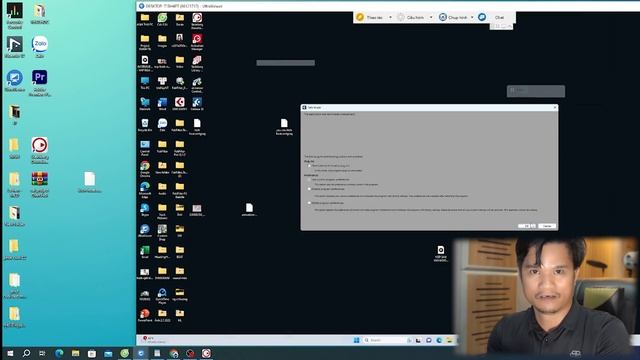Click OK in the Safe Mode dialog
The width and height of the screenshot is (640, 360).
[x=527, y=226]
